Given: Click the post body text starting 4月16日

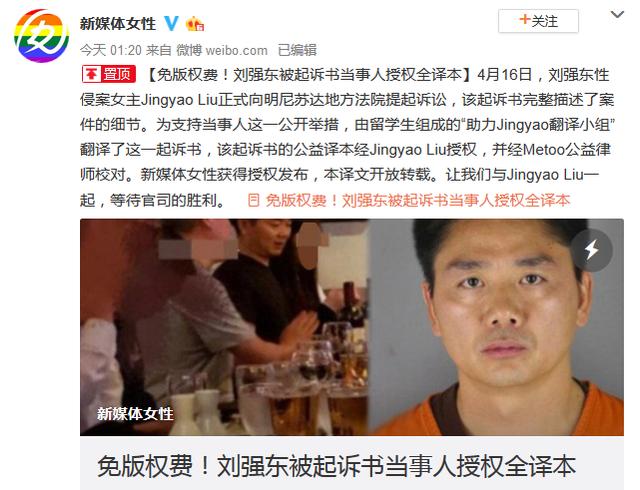Looking at the screenshot, I should coord(347,137).
